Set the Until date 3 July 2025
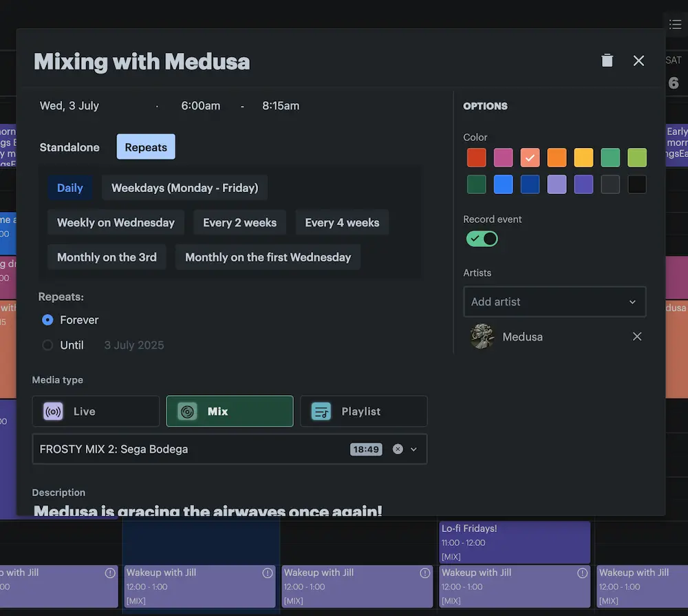This screenshot has height=616, width=688. [x=134, y=345]
